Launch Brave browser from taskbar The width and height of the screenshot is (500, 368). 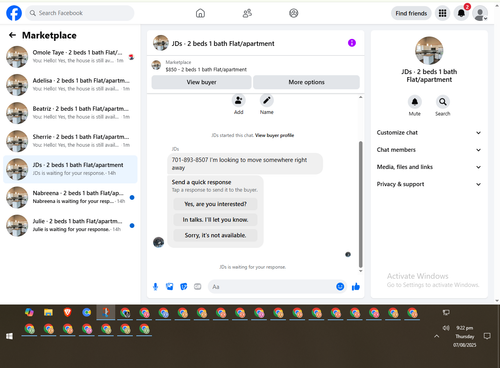coord(67,312)
